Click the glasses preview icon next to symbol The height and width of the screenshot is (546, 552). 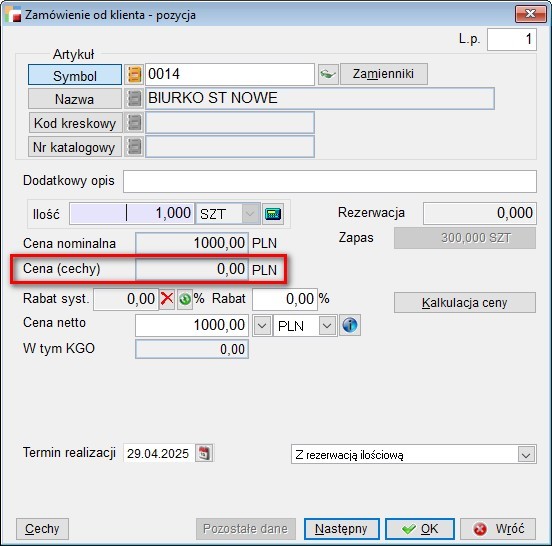click(x=328, y=74)
